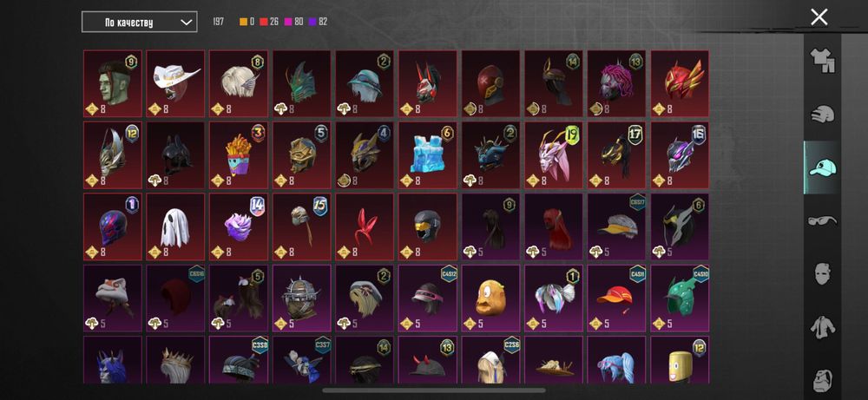Expand the По качеству sort dropdown

[139, 23]
